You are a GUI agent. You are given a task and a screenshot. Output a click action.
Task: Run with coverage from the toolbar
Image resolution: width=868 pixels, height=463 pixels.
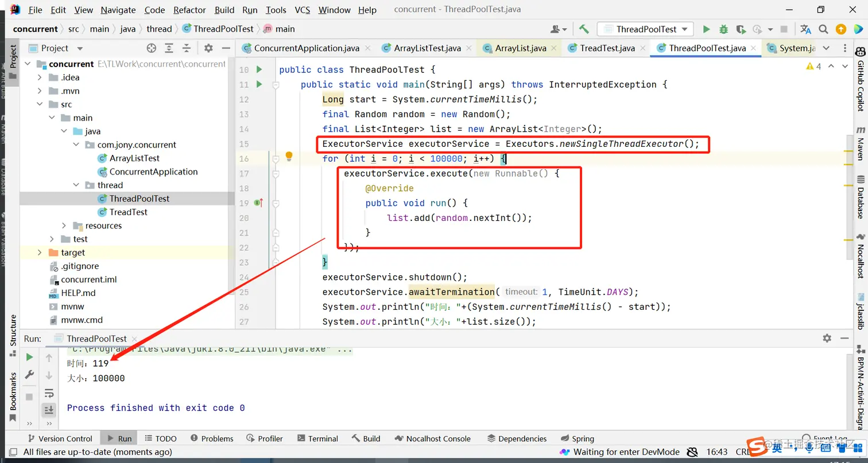pyautogui.click(x=741, y=29)
